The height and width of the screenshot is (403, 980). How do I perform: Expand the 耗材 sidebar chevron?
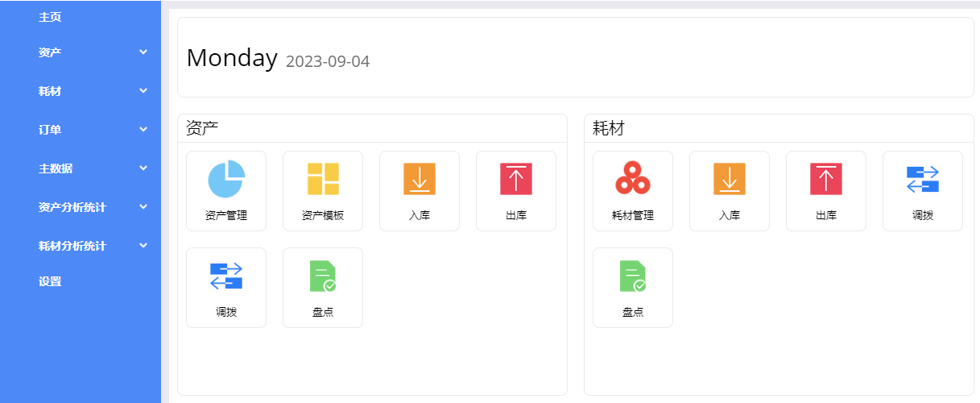(143, 90)
